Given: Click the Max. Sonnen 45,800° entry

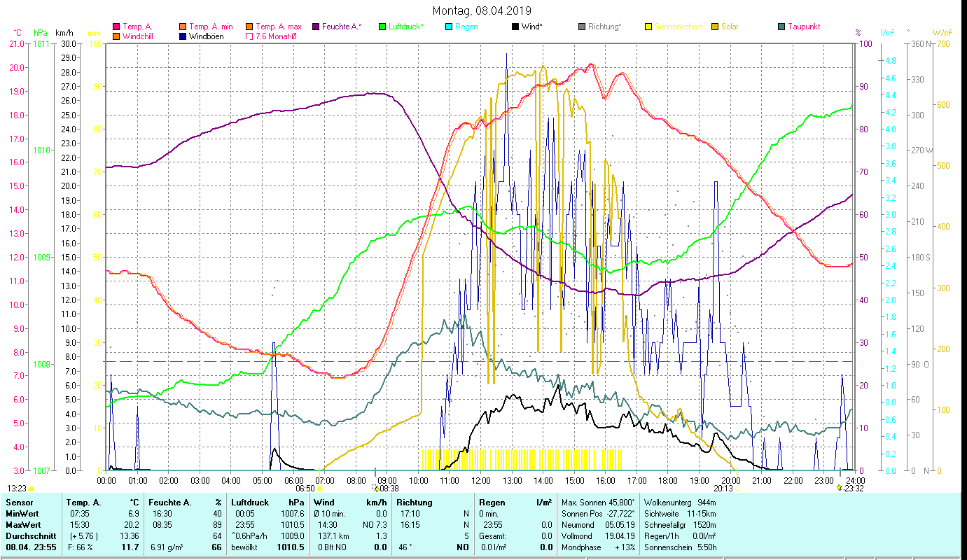Looking at the screenshot, I should point(599,503).
